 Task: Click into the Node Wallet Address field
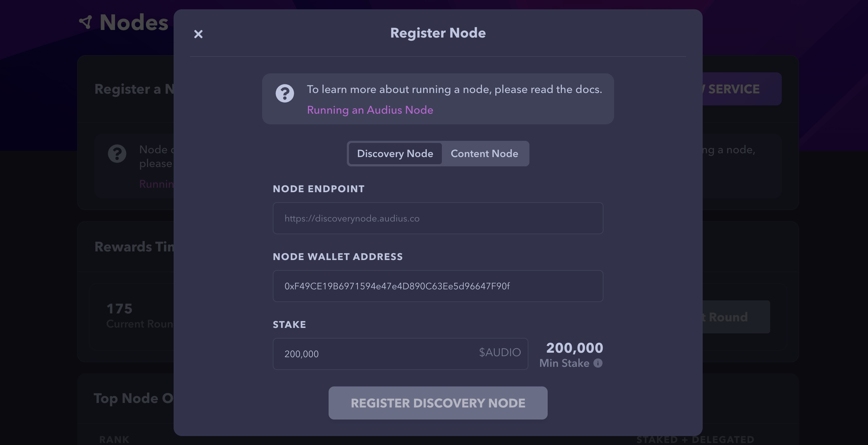coord(438,286)
